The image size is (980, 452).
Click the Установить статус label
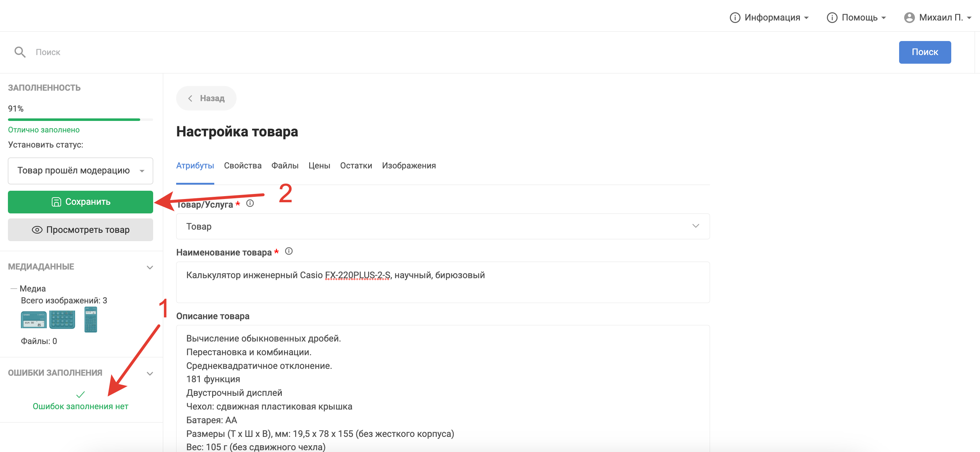46,145
